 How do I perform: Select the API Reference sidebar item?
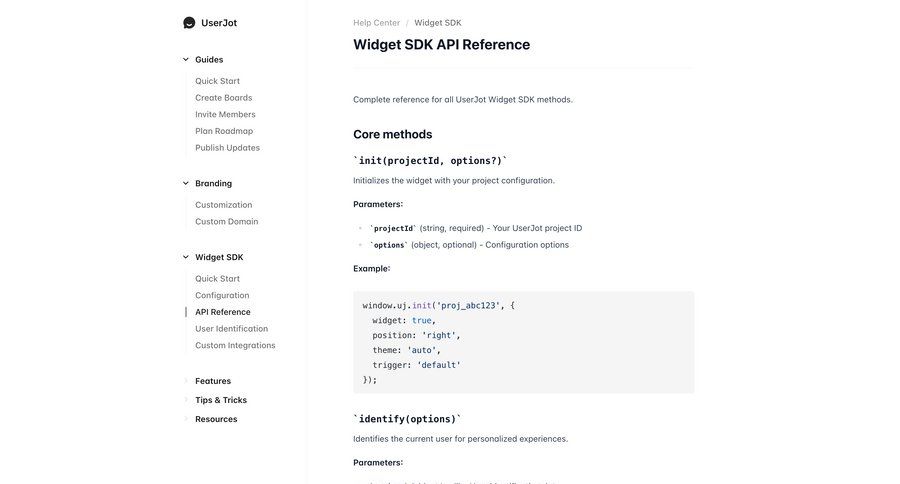223,312
